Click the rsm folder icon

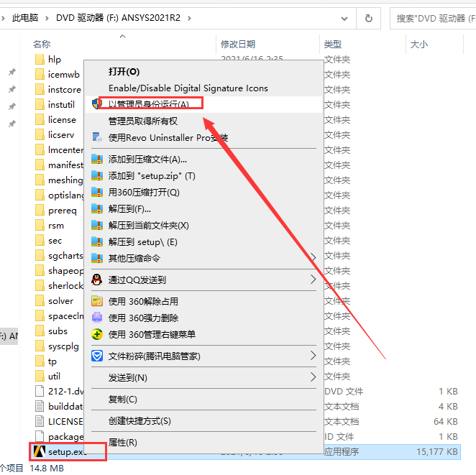[x=40, y=226]
